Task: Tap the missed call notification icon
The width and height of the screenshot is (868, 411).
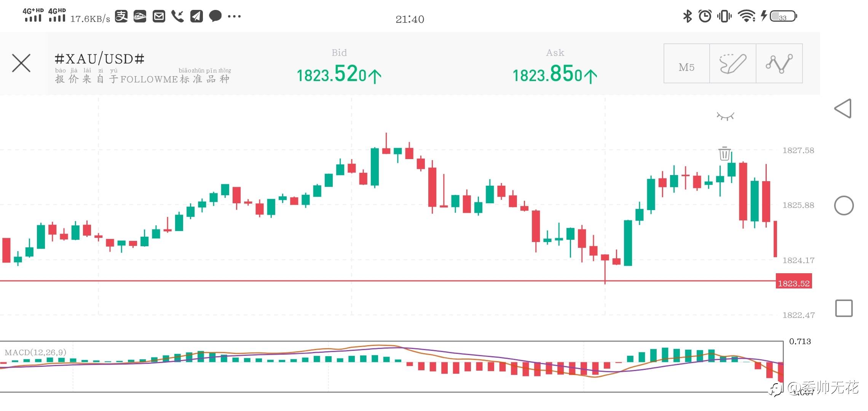Action: point(177,16)
